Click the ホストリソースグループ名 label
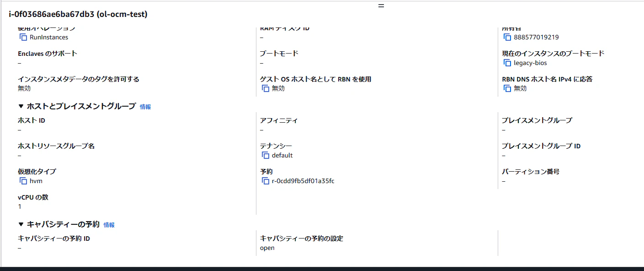 56,146
